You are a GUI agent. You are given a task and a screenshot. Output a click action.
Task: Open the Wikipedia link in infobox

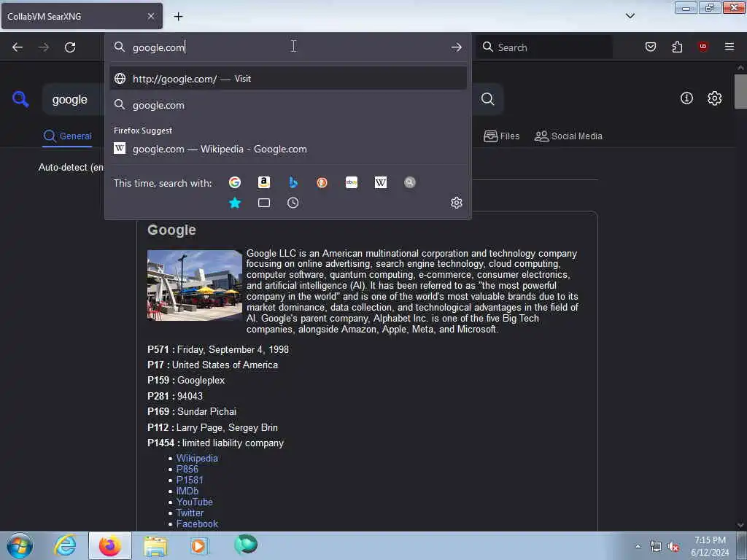coord(197,458)
